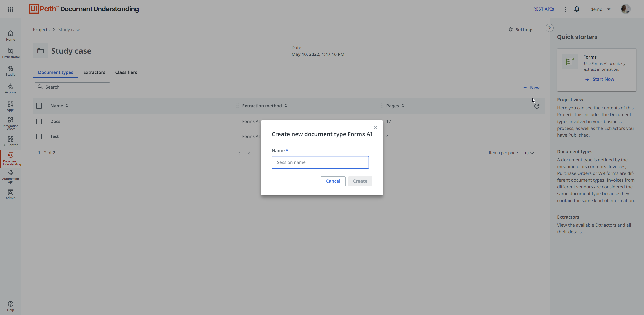Go to previous page of the table
644x315 pixels.
coord(249,153)
